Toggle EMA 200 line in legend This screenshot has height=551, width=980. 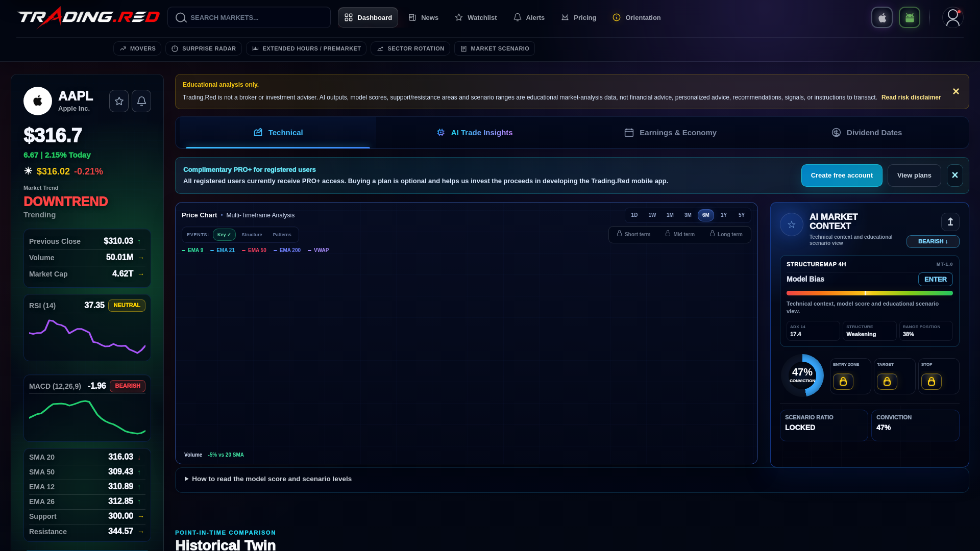click(287, 251)
